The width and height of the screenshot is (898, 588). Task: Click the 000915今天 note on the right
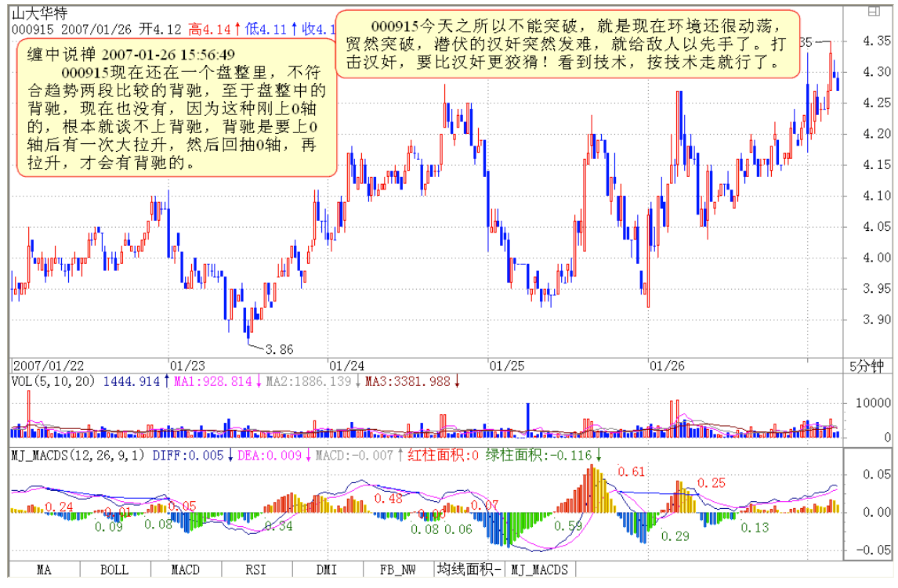(x=567, y=44)
